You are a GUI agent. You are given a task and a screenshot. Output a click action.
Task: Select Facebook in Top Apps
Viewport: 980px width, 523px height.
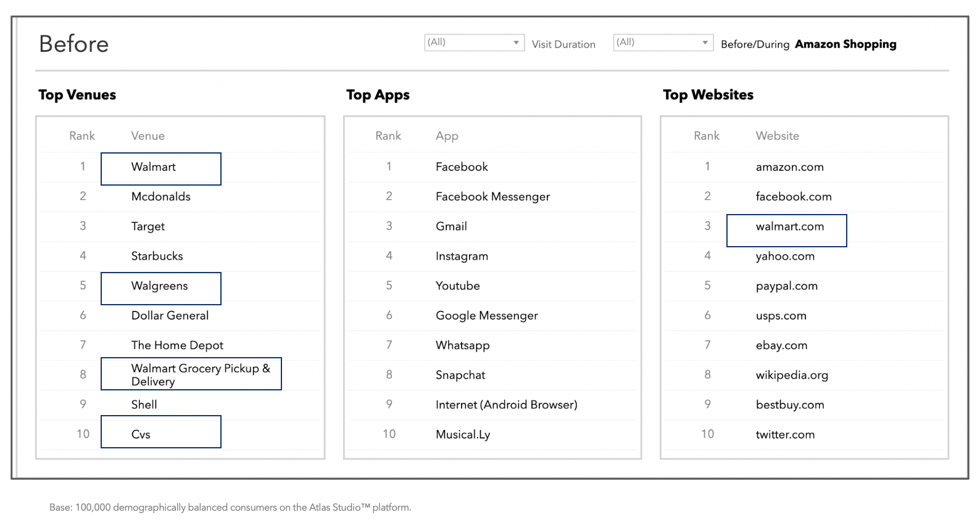[462, 167]
